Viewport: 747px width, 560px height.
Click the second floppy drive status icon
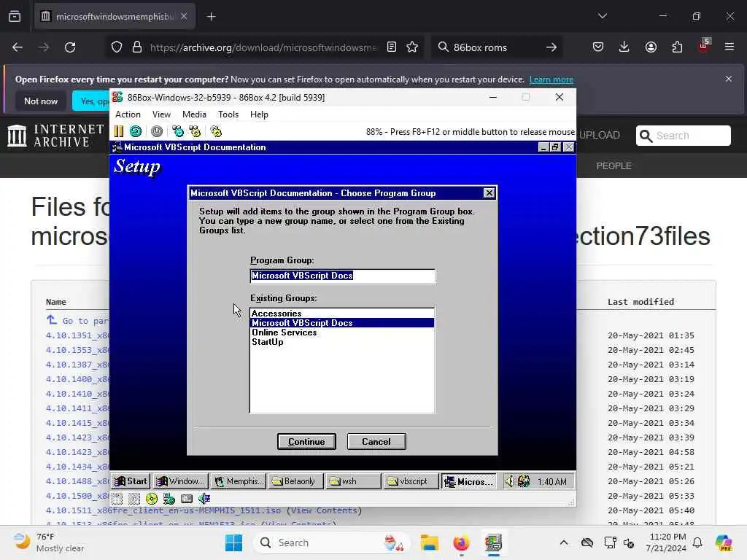(134, 499)
